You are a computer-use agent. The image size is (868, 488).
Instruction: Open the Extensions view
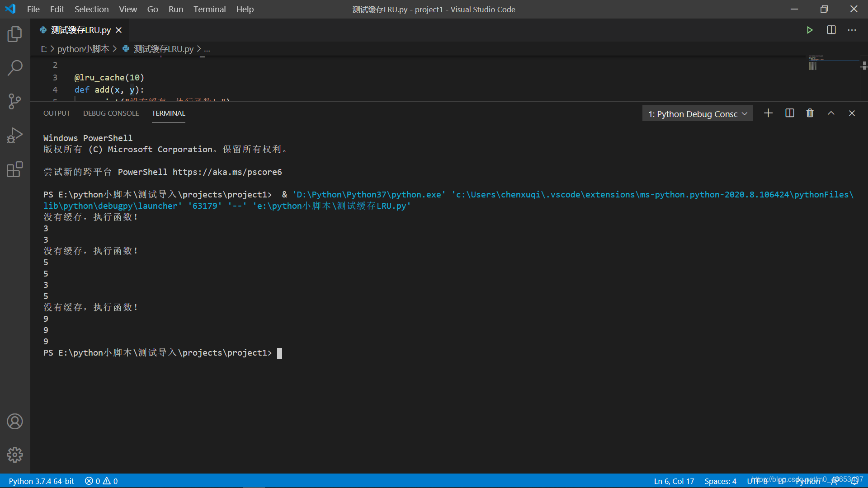coord(15,169)
